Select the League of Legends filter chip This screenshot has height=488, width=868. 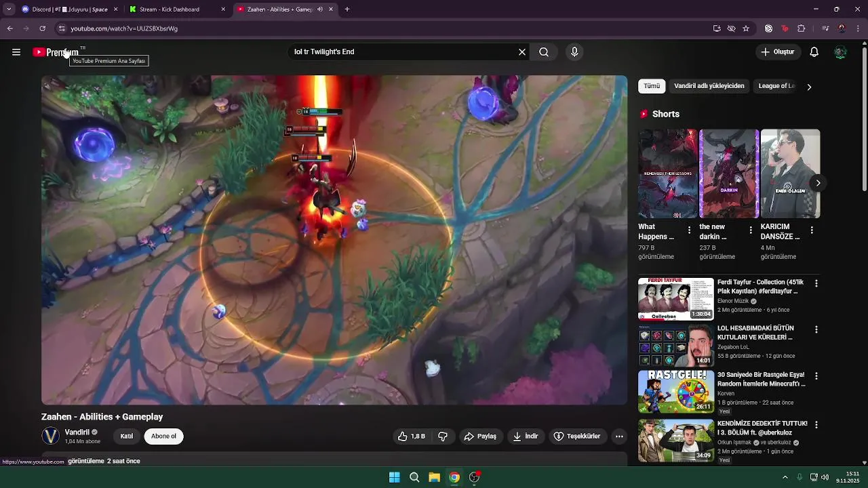tap(776, 86)
